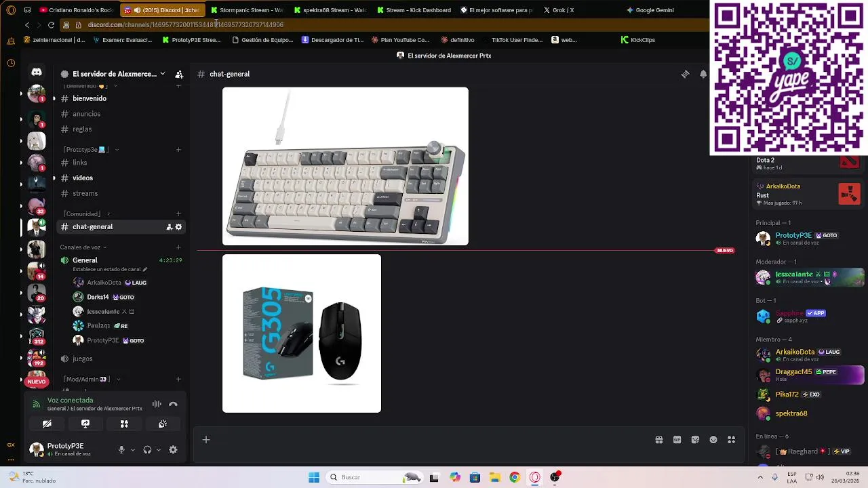Create invite for chat-general channel
The image size is (868, 488).
(x=169, y=227)
